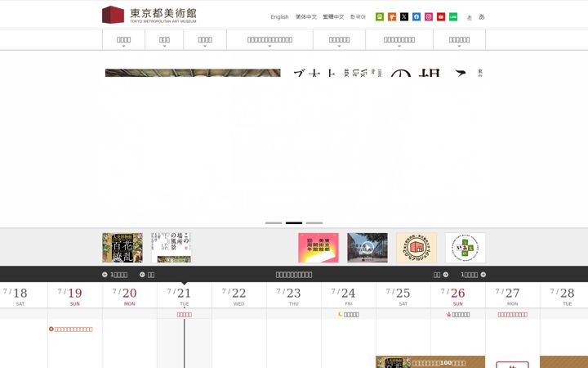Go to next day in calendar bar
This screenshot has width=588, height=368.
(441, 275)
